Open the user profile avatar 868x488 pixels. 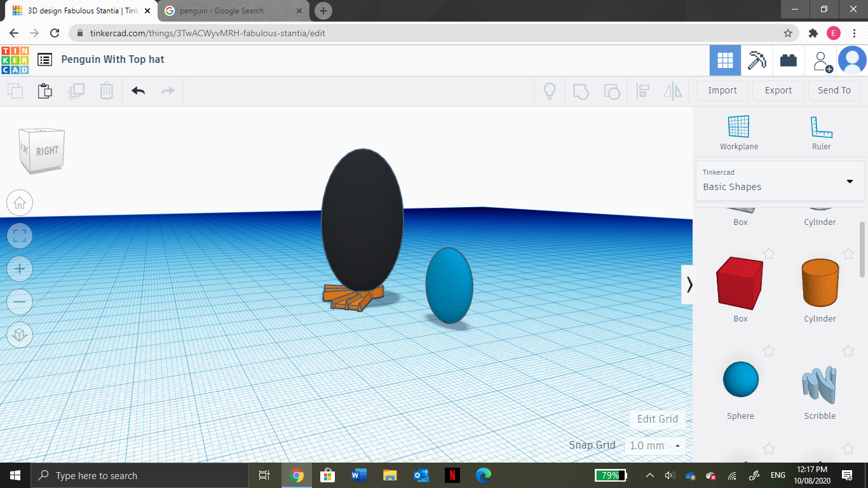(852, 60)
